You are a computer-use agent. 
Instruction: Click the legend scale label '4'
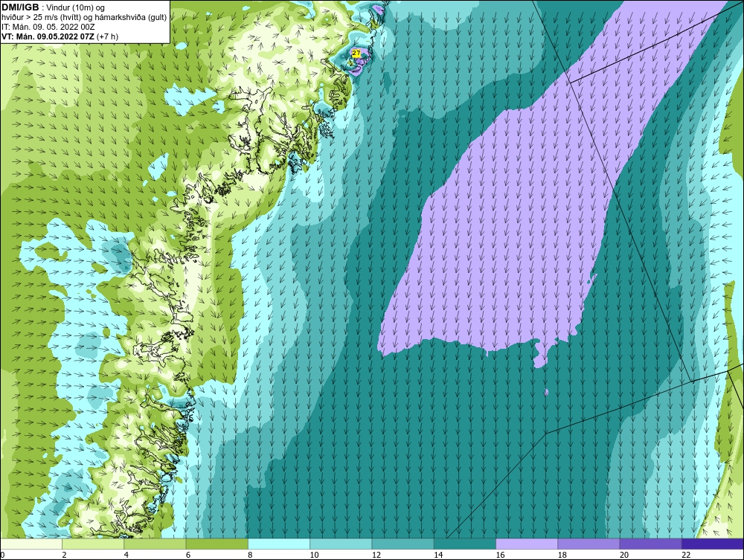tap(126, 556)
